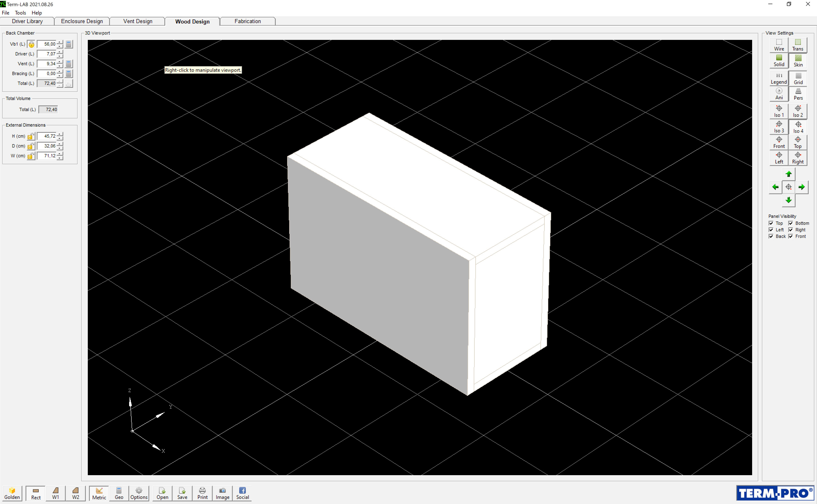Enable Solid rendering mode
The height and width of the screenshot is (504, 817).
(779, 61)
